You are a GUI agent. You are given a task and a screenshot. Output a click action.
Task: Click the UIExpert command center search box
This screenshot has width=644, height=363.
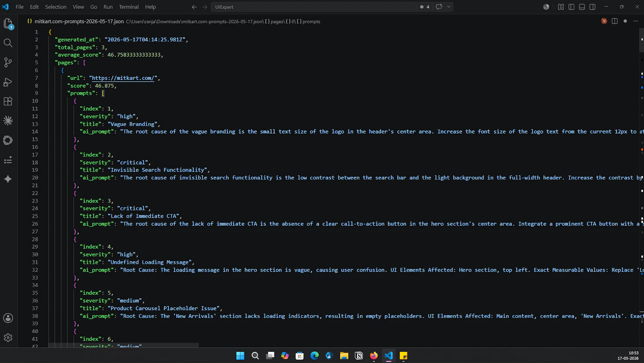(314, 7)
